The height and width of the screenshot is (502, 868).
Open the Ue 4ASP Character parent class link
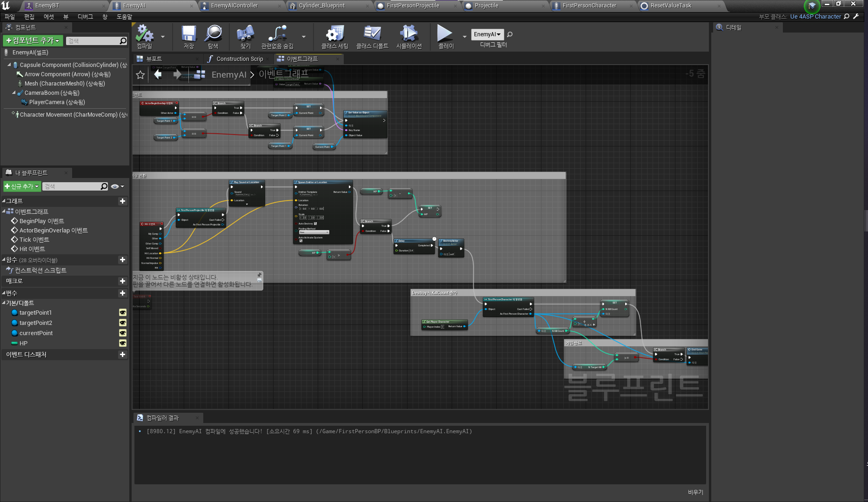[815, 17]
